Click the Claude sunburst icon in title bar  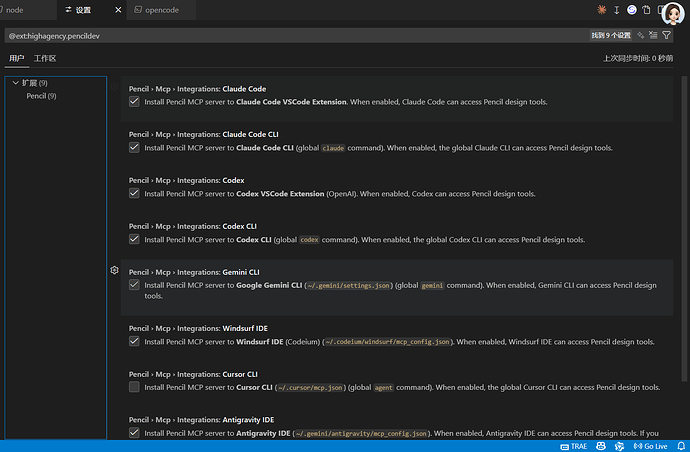[x=601, y=10]
